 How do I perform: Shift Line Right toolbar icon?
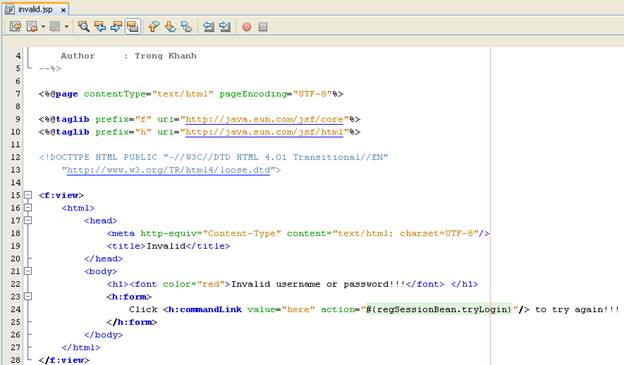[225, 27]
